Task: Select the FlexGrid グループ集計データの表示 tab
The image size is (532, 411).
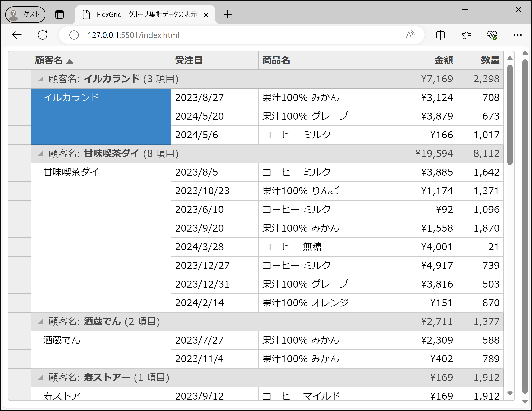Action: pos(145,15)
